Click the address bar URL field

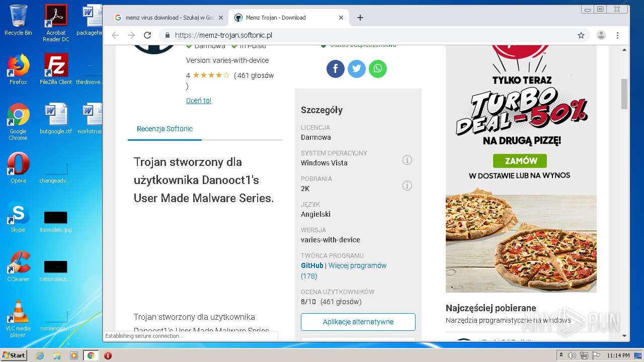(375, 35)
